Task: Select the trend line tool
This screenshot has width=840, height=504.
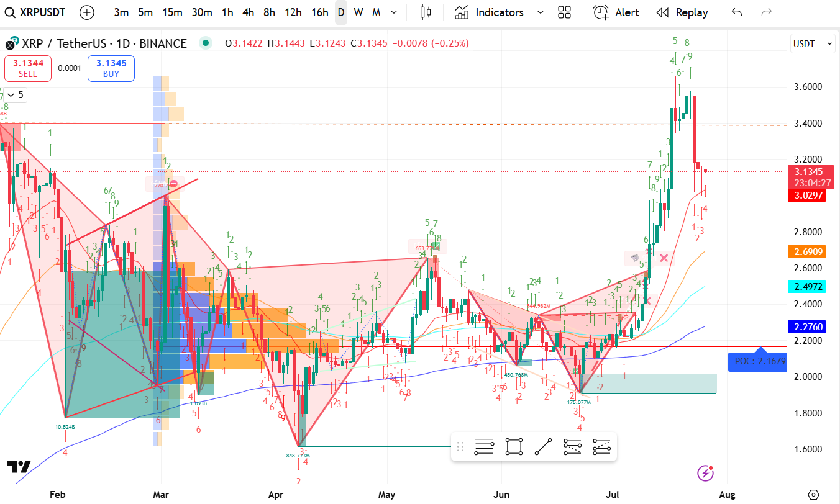Action: (x=544, y=446)
